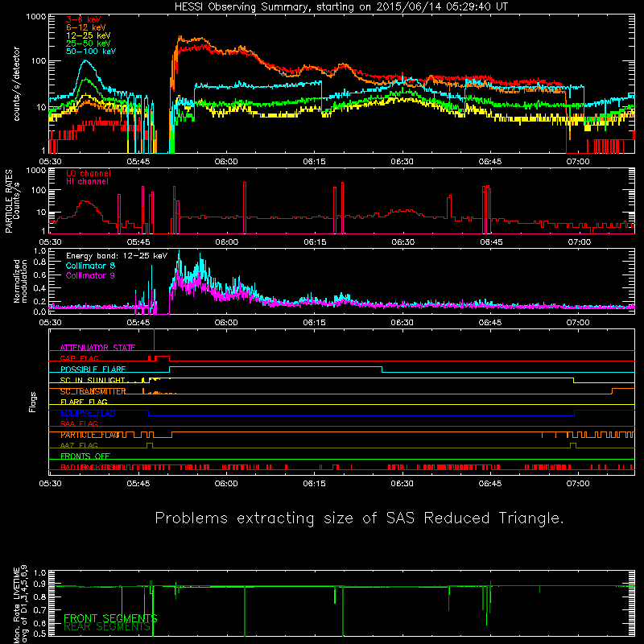Click the 'POSSIBLE_FLARE' flag label
Screen dimensions: 644x644
point(93,369)
